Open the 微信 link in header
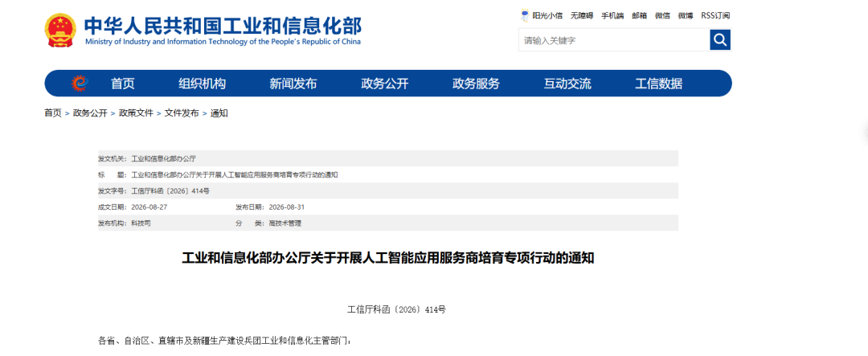Image resolution: width=868 pixels, height=356 pixels. (662, 15)
